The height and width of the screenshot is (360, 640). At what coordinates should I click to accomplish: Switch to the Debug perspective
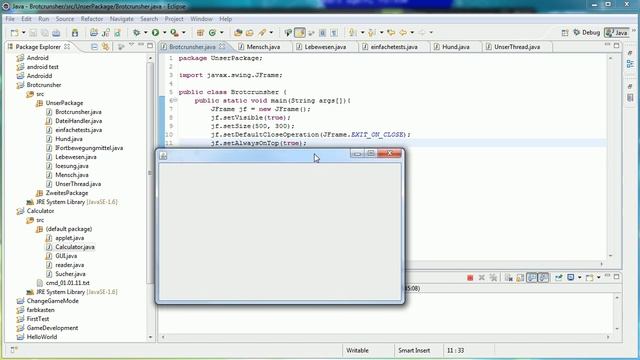click(587, 33)
